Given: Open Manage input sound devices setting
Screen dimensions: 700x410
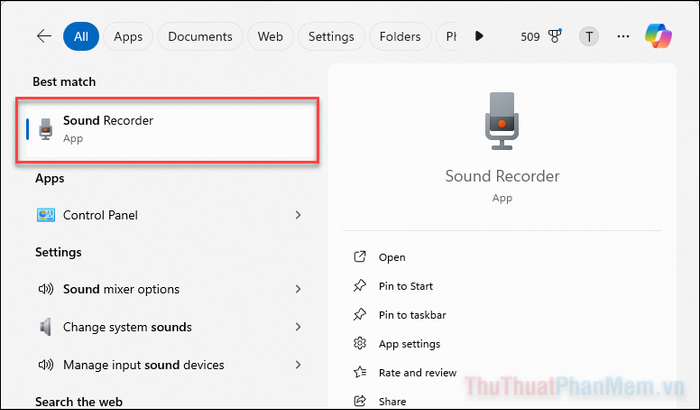Looking at the screenshot, I should 169,365.
